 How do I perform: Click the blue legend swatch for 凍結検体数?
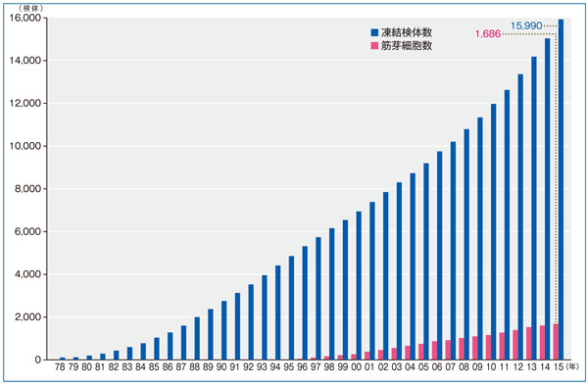coord(374,32)
